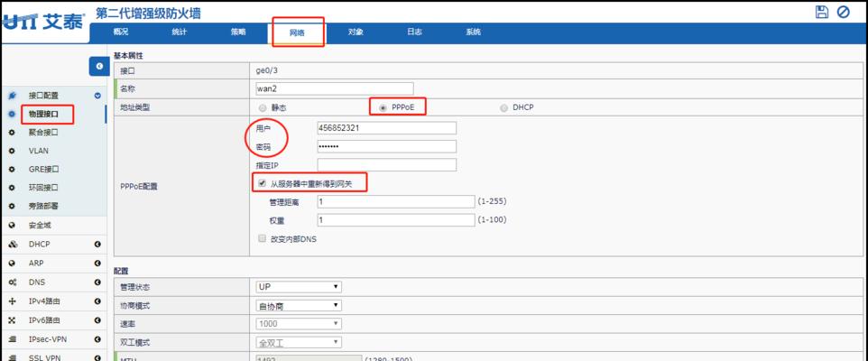Image resolution: width=868 pixels, height=361 pixels.
Task: Toggle 从服务器中重新得到网关 checkbox
Action: click(263, 182)
